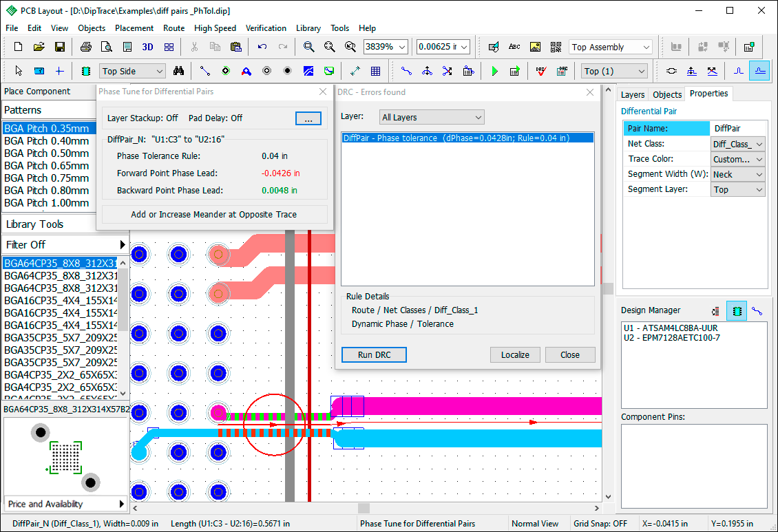Zoom in with magnifier icon
This screenshot has width=778, height=532.
point(308,47)
